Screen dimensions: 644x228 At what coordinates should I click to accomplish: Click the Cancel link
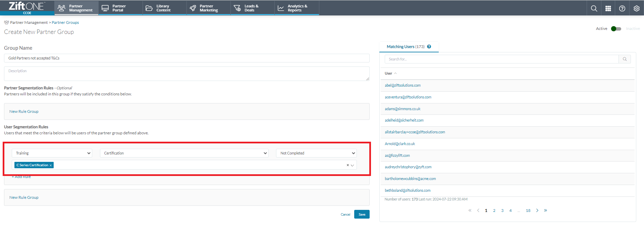345,215
